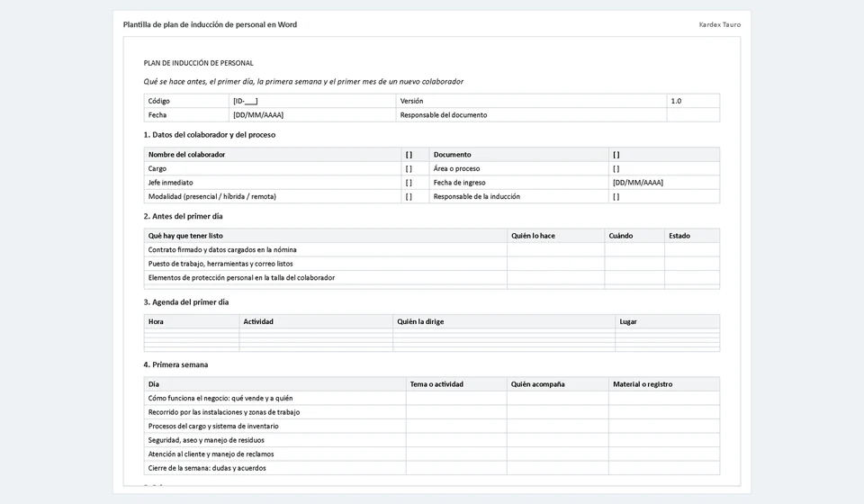This screenshot has height=504, width=864.
Task: Click the title 'Plantilla de plan de inducción de personal en Word'
Action: click(x=210, y=25)
